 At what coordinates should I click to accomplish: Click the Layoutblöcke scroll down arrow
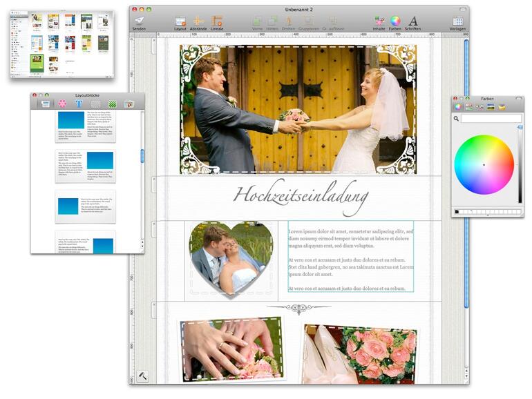pyautogui.click(x=142, y=246)
